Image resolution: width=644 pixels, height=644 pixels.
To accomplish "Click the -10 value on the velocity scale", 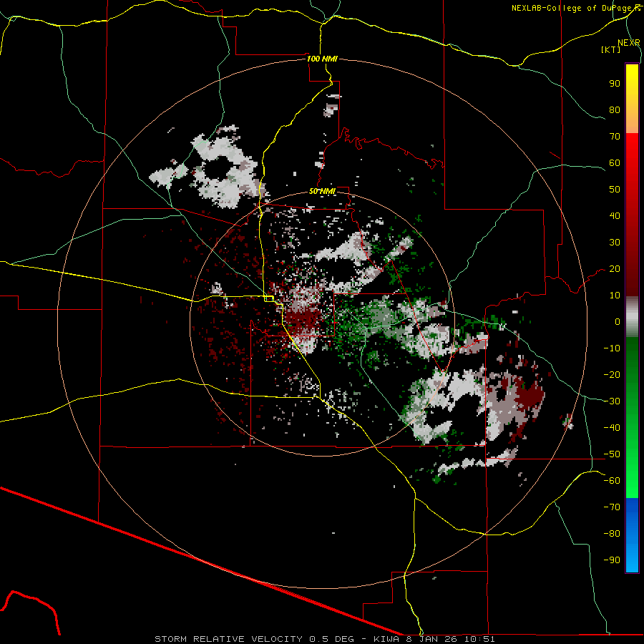I will pos(612,348).
